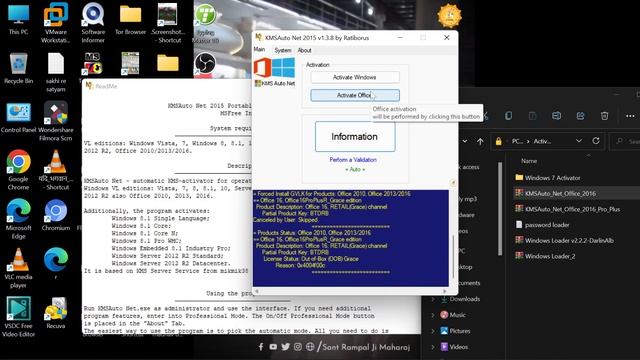Image resolution: width=640 pixels, height=360 pixels.
Task: Click the File Explorer search box
Action: [625, 141]
